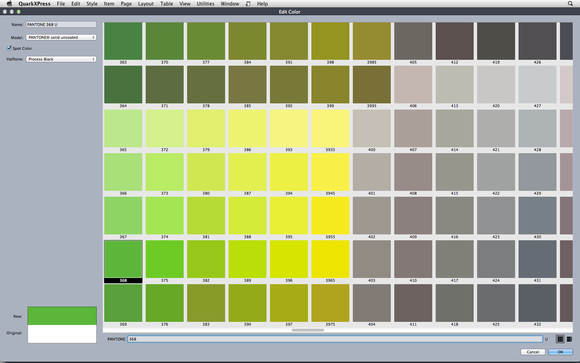Click the OK button
The image size is (580, 363).
click(x=560, y=352)
